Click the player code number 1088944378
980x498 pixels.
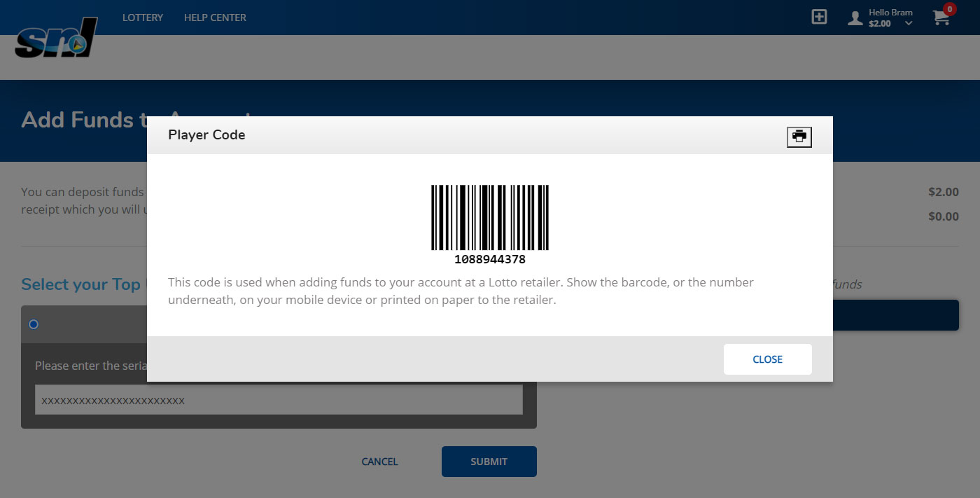490,260
